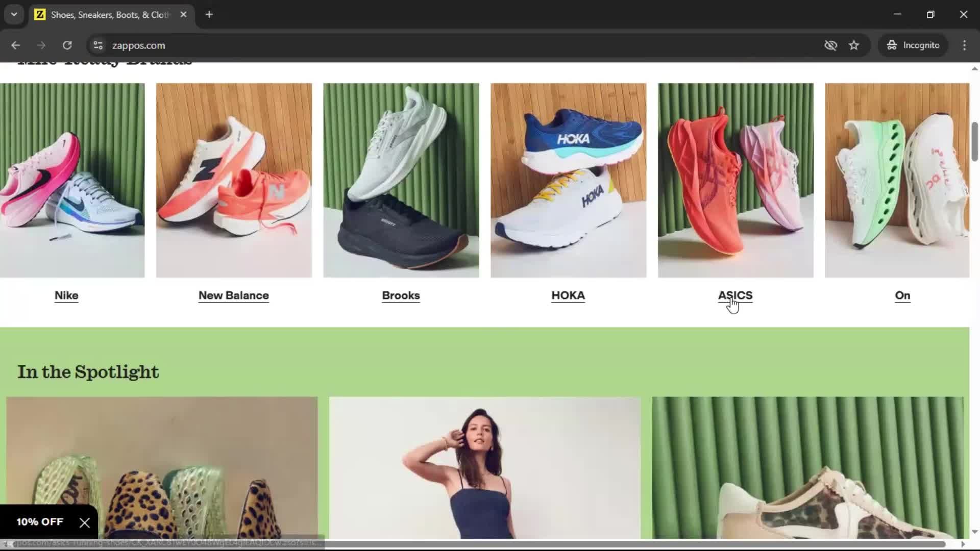980x551 pixels.
Task: Minimize the browser window
Action: click(898, 14)
